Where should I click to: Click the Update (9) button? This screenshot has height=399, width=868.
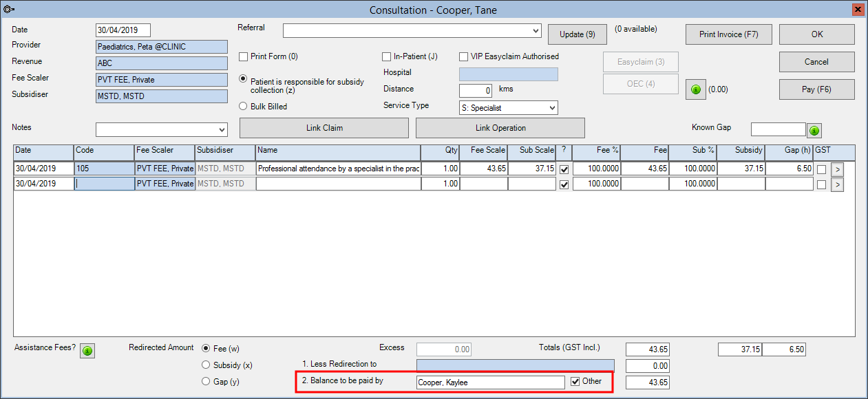click(x=578, y=34)
